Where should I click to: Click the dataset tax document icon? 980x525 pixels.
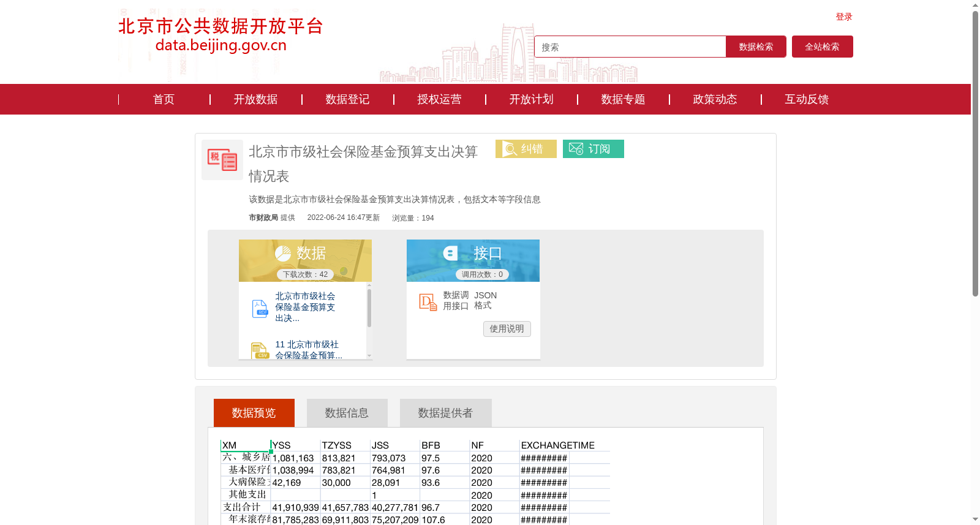(x=222, y=160)
